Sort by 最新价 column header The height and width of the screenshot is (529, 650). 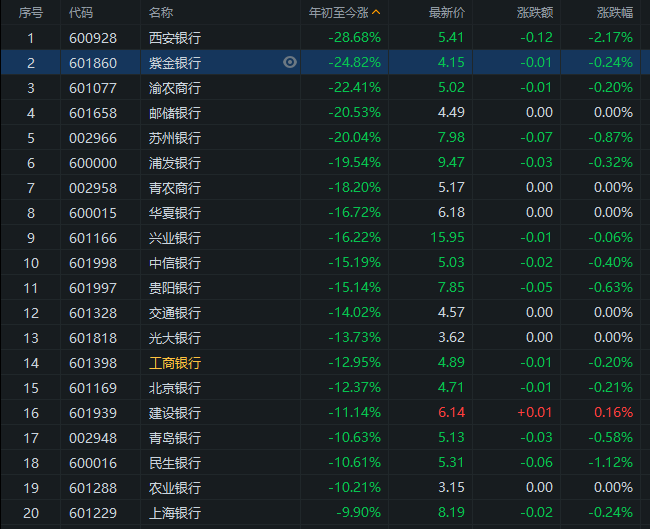coord(446,13)
